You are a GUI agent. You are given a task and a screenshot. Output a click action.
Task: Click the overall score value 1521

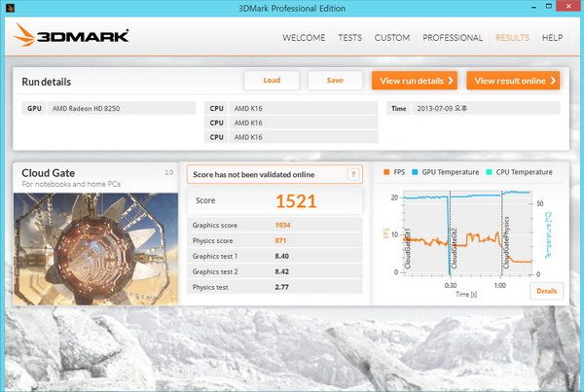point(297,201)
